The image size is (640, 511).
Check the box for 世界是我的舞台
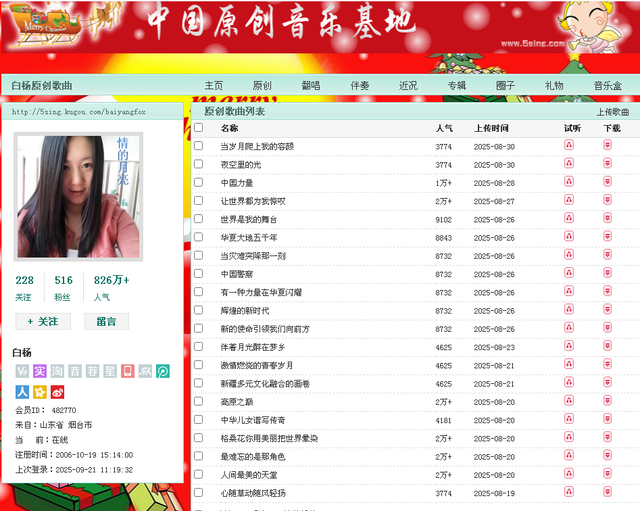tap(199, 219)
